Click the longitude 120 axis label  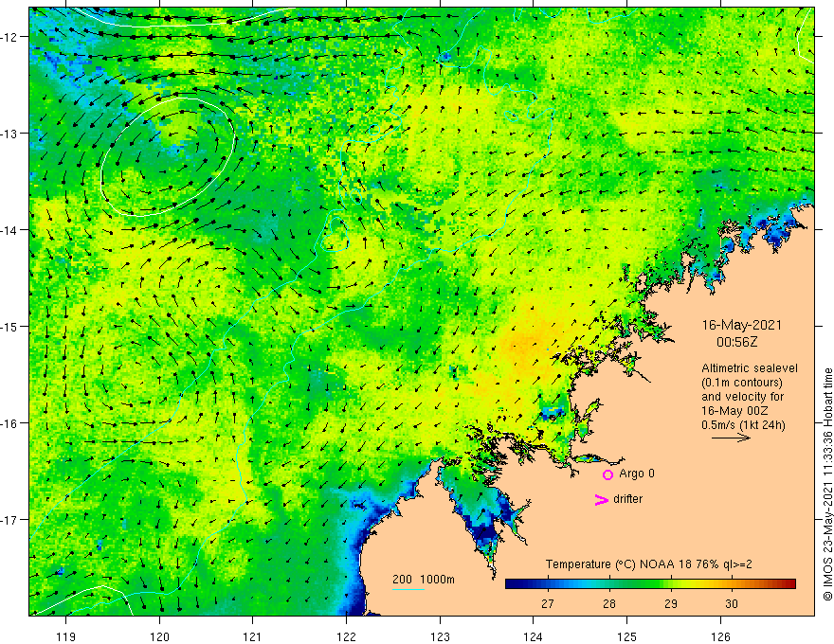tap(159, 636)
